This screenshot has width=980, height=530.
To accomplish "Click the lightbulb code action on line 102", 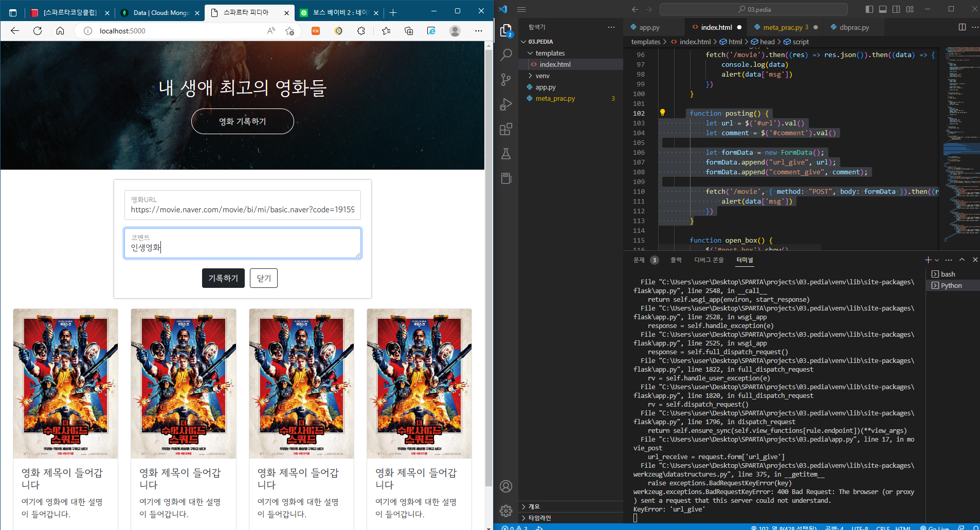I will pyautogui.click(x=662, y=113).
